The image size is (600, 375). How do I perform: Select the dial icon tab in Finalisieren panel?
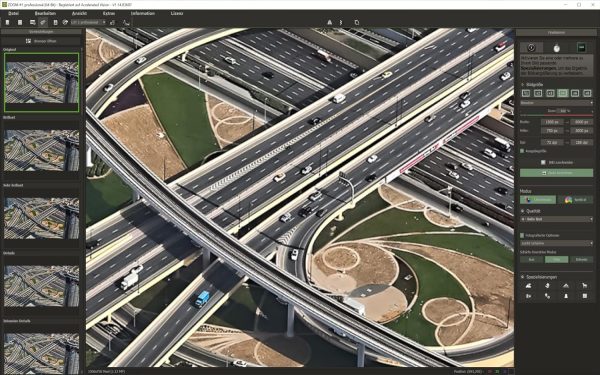tap(531, 47)
